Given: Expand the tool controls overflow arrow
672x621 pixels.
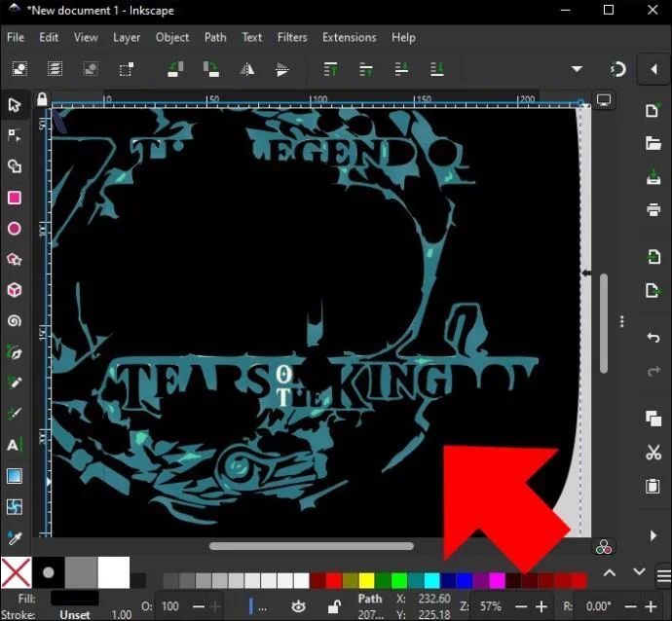Looking at the screenshot, I should pos(578,69).
